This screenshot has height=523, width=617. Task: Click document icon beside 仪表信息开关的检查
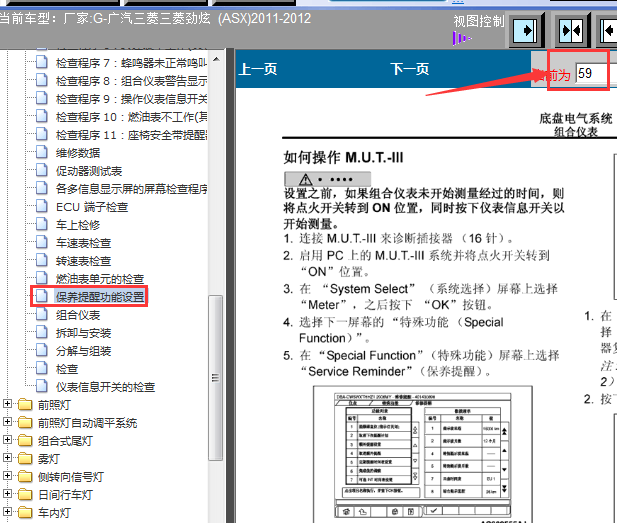(42, 386)
